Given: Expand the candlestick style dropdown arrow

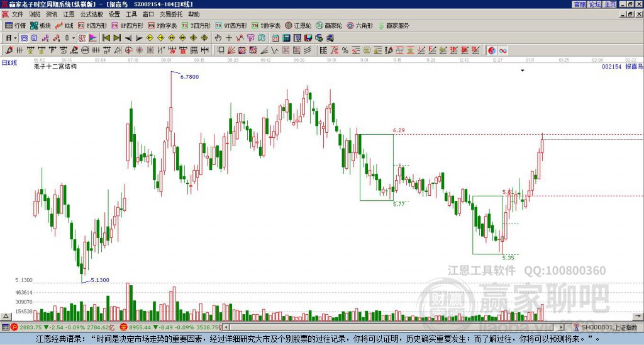Looking at the screenshot, I should (74, 38).
